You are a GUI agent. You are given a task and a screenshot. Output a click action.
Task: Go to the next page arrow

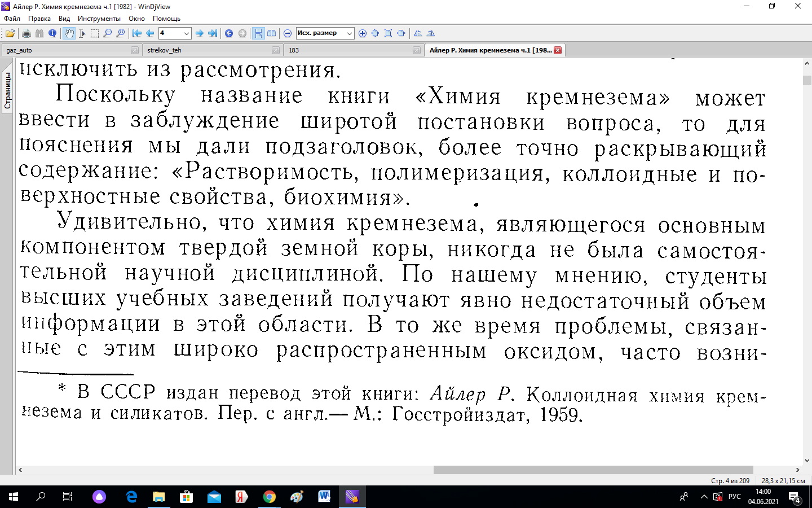(x=200, y=33)
